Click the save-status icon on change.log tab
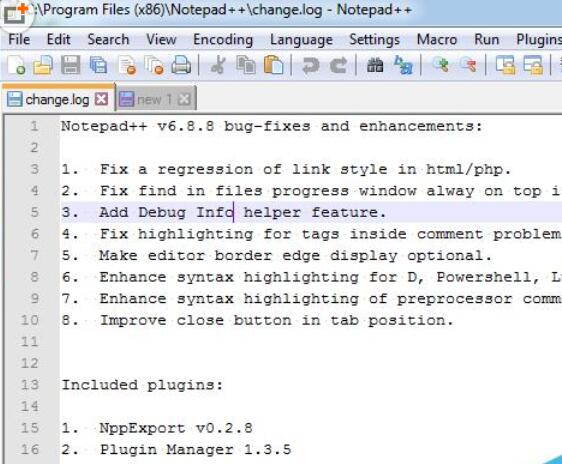This screenshot has height=464, width=562. click(15, 99)
